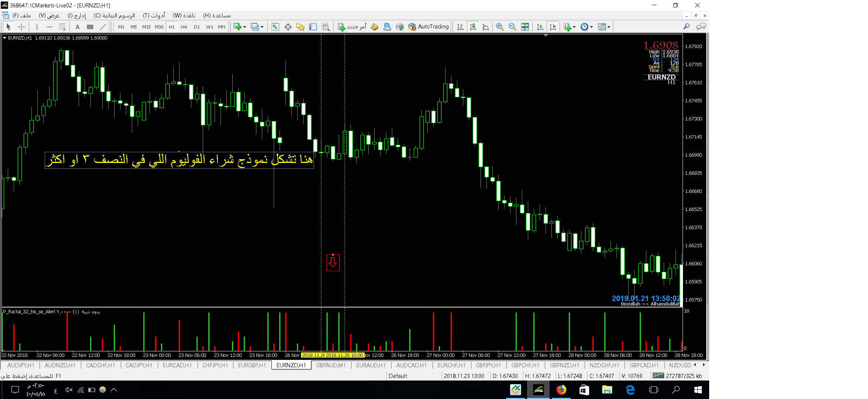Select the Crosshair tool
This screenshot has height=399, width=868.
(x=21, y=27)
